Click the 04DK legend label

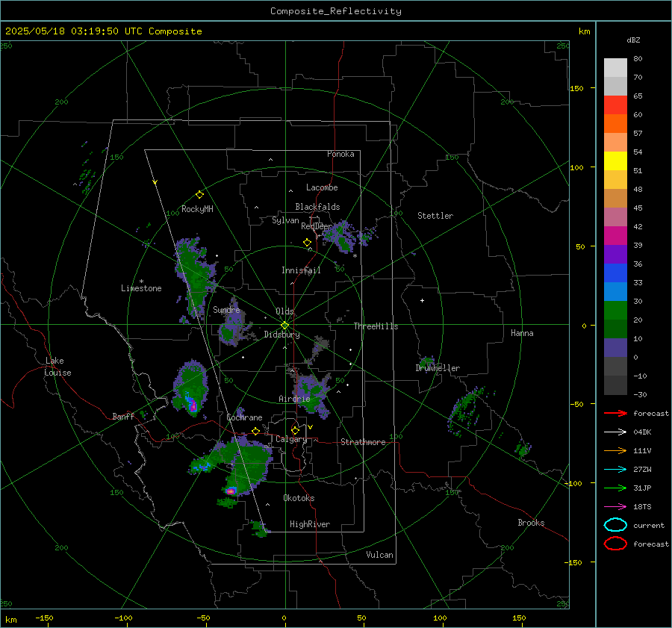point(642,432)
